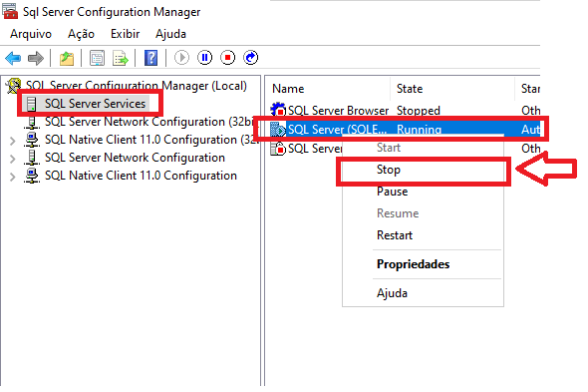Screen dimensions: 588x392
Task: Select the highlighted SQL Server (SQLE... row name
Action: 337,130
